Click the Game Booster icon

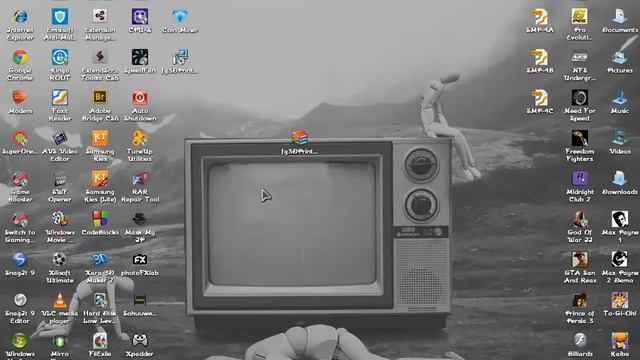(x=20, y=179)
